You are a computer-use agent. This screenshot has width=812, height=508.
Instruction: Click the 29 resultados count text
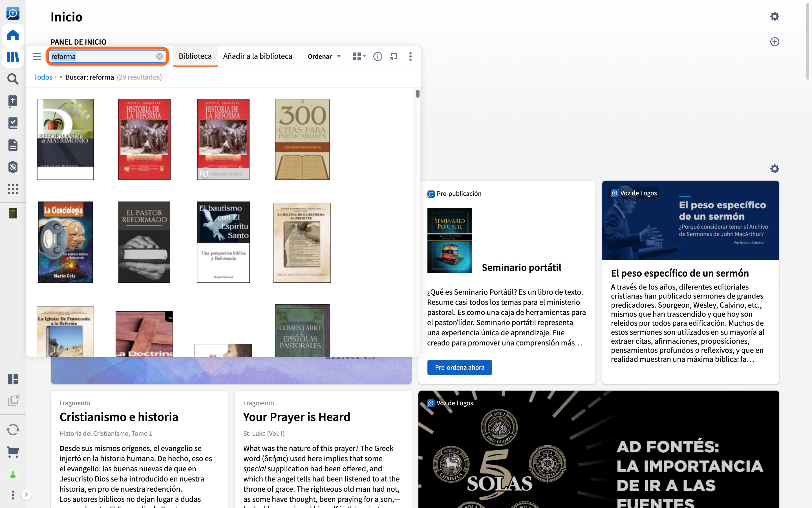coord(139,77)
